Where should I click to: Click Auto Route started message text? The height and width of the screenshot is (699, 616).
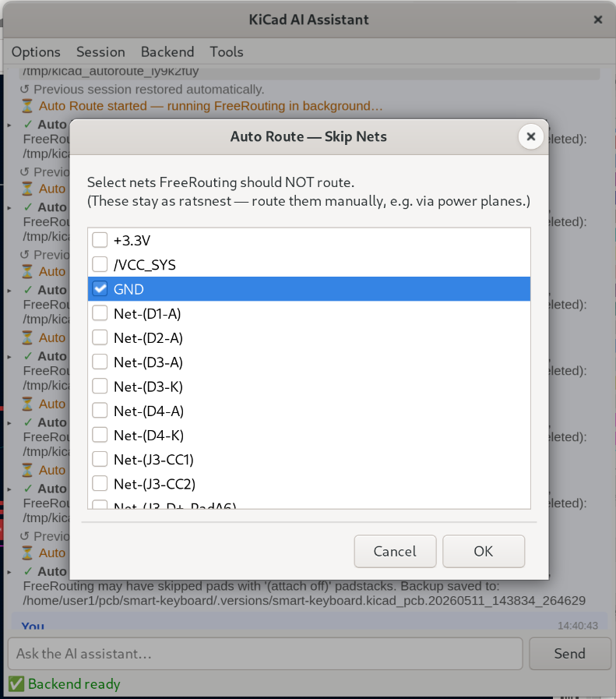pyautogui.click(x=211, y=106)
